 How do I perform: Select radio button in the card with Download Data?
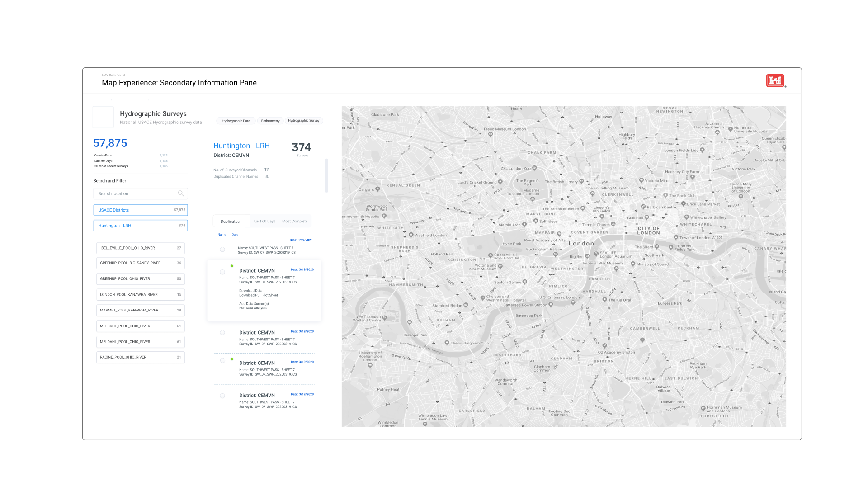click(x=222, y=272)
